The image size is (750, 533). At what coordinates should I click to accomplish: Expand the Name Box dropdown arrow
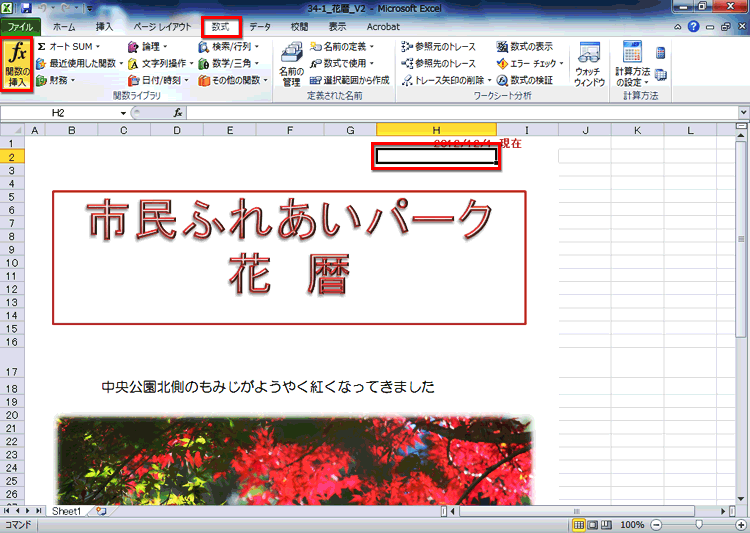123,113
